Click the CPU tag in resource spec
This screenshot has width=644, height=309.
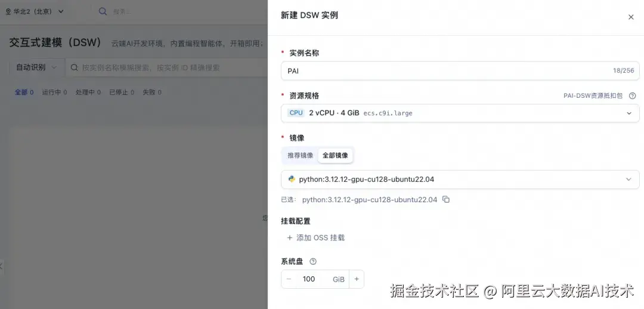coord(296,113)
